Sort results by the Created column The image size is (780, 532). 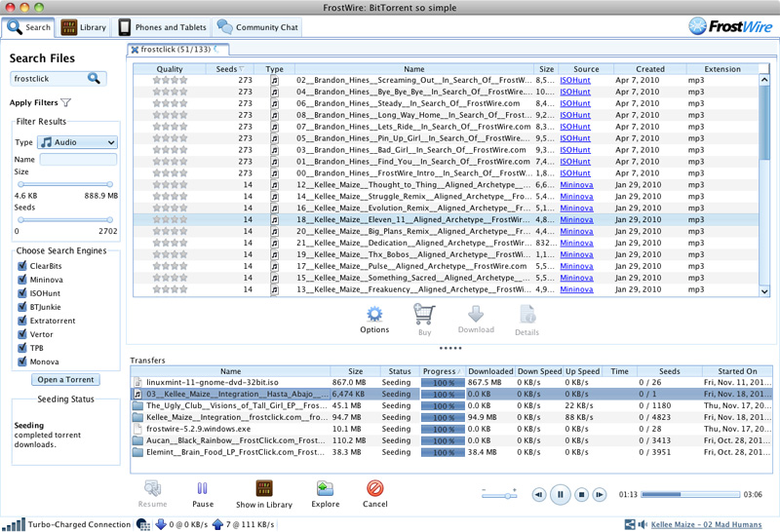[x=649, y=69]
